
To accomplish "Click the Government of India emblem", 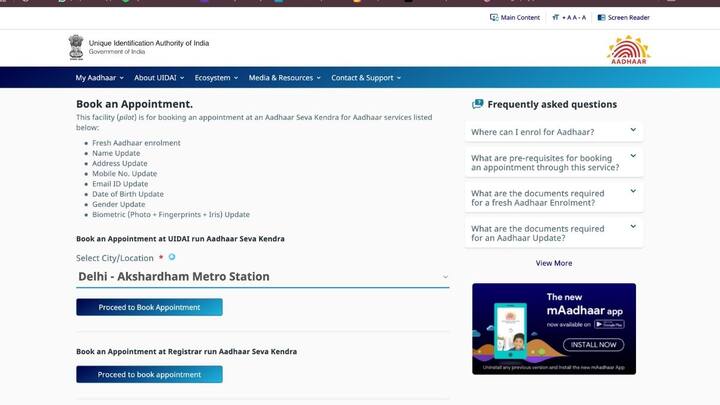I will pos(76,47).
